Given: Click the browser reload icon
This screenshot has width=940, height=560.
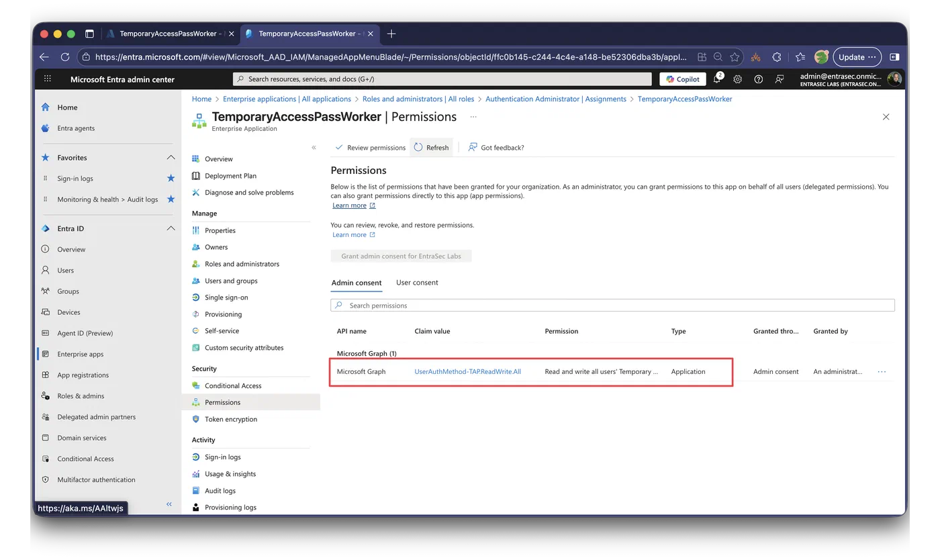Looking at the screenshot, I should point(65,57).
